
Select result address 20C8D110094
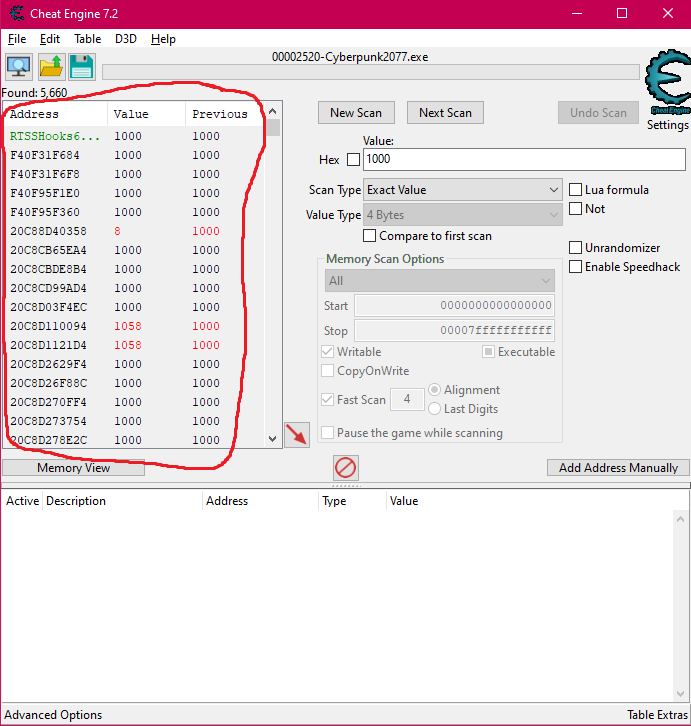pyautogui.click(x=134, y=326)
